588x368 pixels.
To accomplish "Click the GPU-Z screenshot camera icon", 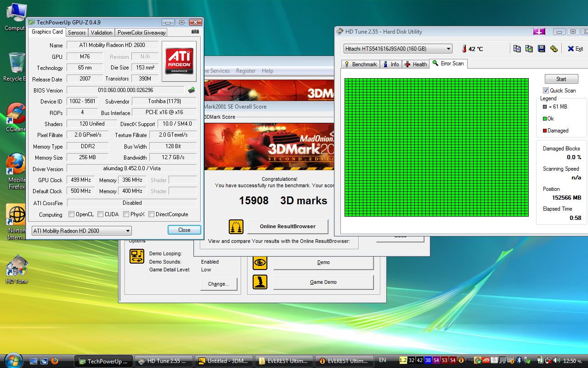I will tap(195, 32).
